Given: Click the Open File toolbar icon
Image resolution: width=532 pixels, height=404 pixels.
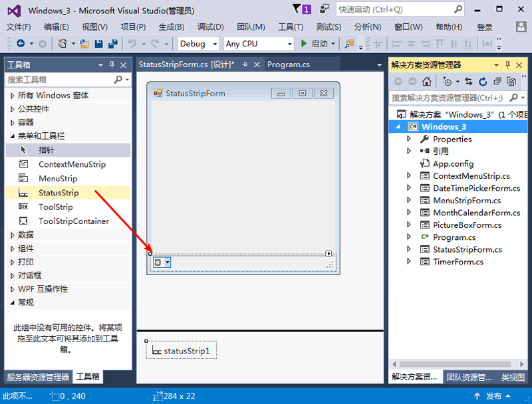Looking at the screenshot, I should 84,43.
